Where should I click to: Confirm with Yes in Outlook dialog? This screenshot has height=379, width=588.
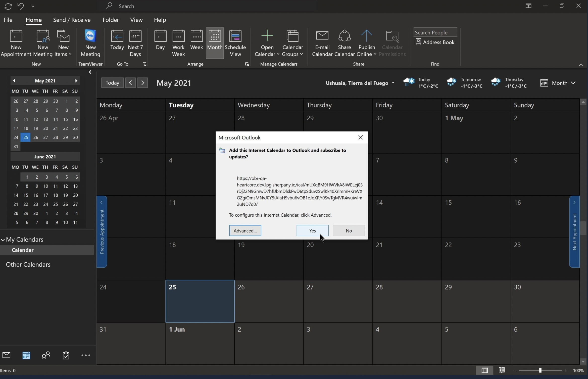pos(312,230)
